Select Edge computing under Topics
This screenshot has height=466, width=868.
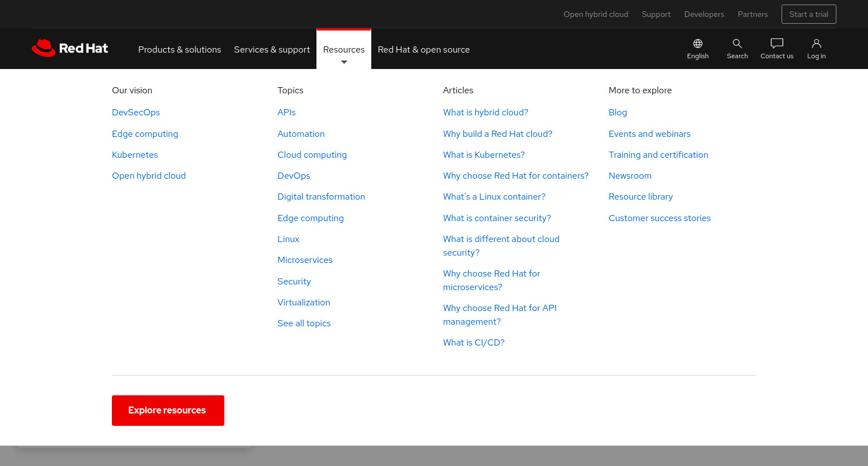coord(310,218)
